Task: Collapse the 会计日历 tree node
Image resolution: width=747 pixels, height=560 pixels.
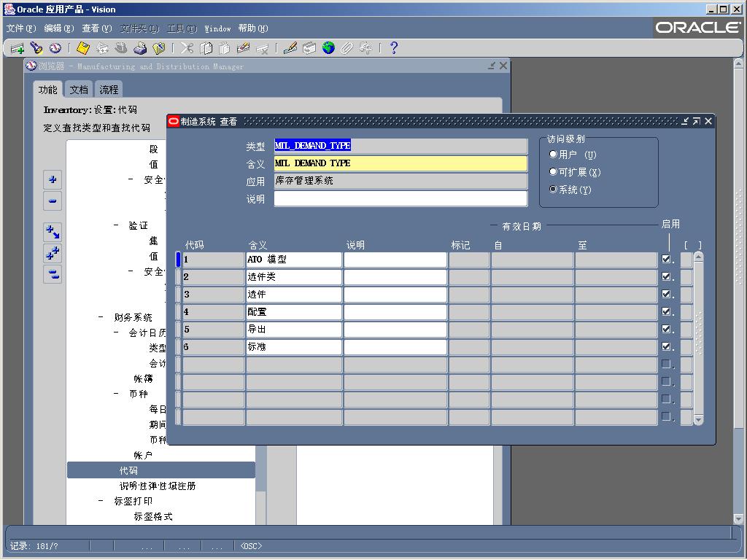Action: [116, 332]
